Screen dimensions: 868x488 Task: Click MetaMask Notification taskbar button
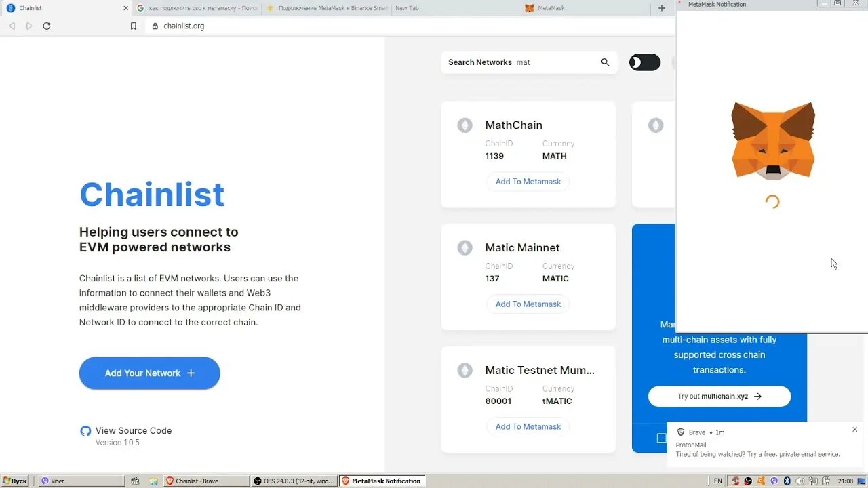click(382, 481)
